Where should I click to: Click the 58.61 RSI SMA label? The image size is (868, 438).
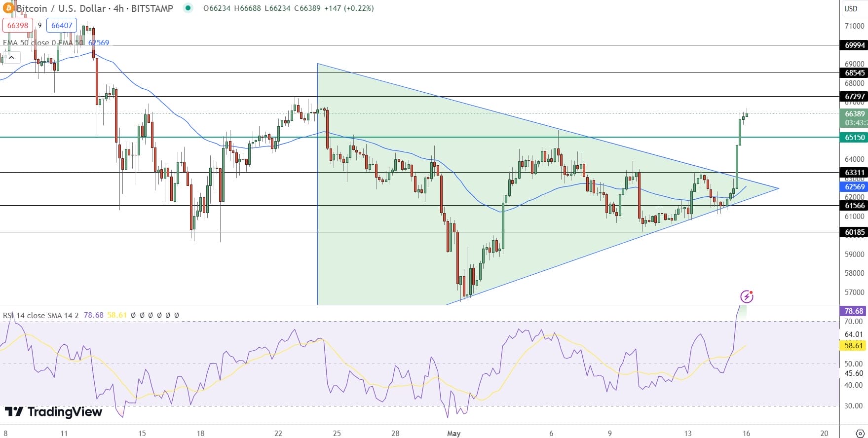[x=854, y=345]
